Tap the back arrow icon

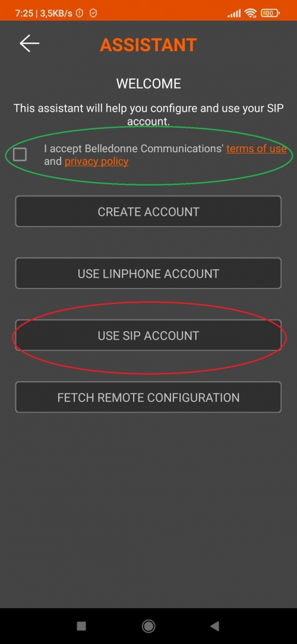(x=29, y=43)
